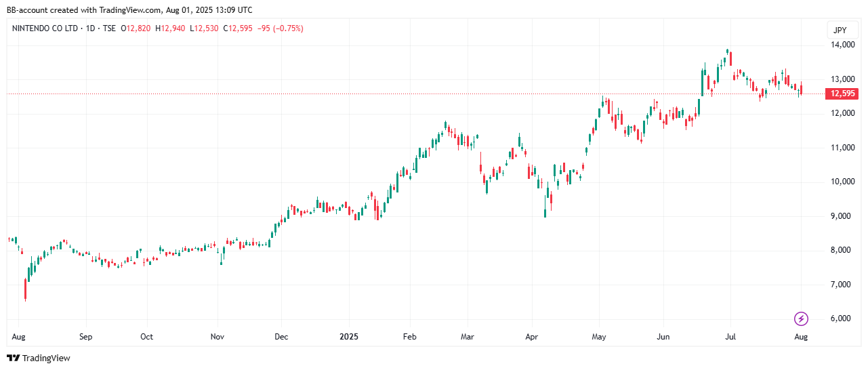This screenshot has width=868, height=370.
Task: Click the 2025 year label on time axis
Action: [x=349, y=336]
